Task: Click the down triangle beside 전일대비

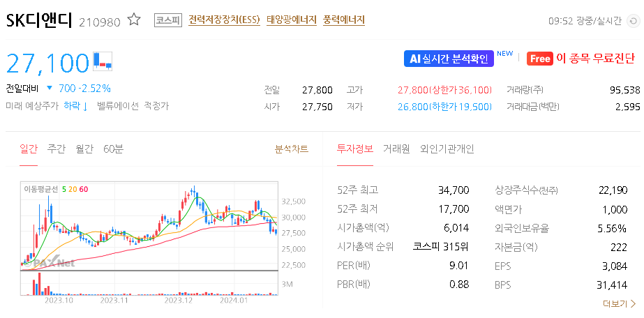Action: pos(50,88)
